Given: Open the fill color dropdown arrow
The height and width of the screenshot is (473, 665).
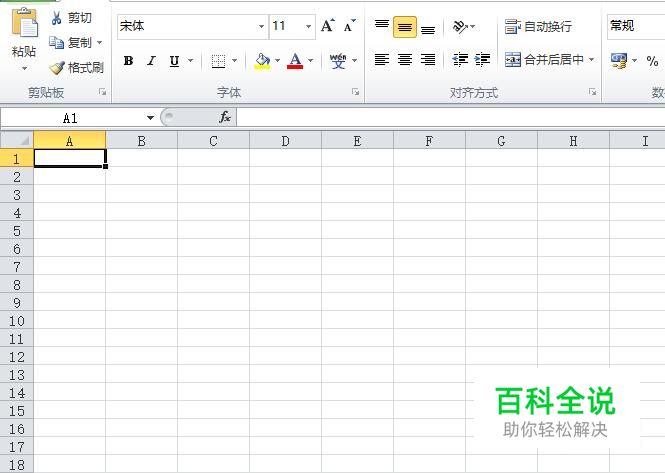Looking at the screenshot, I should [x=278, y=61].
